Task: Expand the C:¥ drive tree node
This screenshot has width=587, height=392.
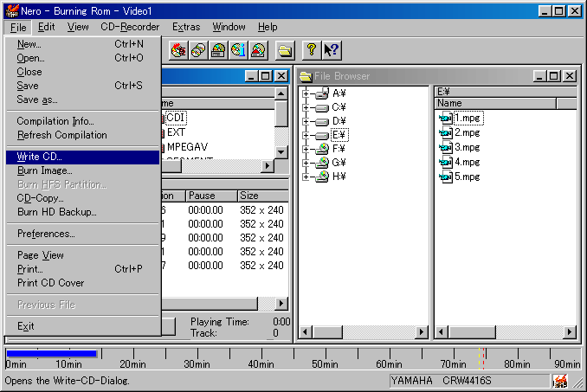Action: 306,107
